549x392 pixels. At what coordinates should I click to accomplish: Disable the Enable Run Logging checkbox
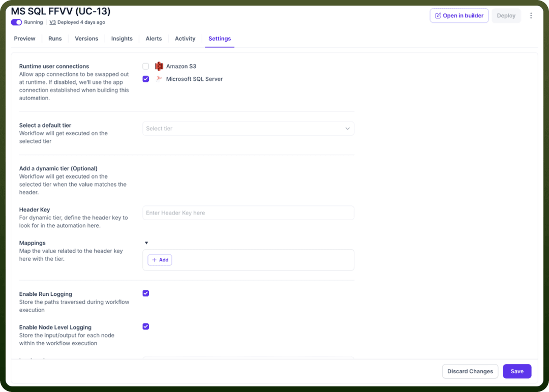point(146,293)
